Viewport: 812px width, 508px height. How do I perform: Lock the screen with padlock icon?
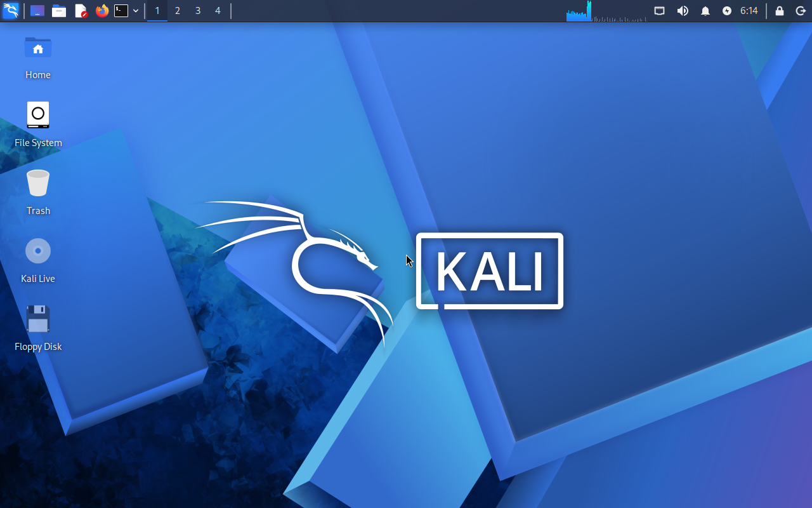780,11
